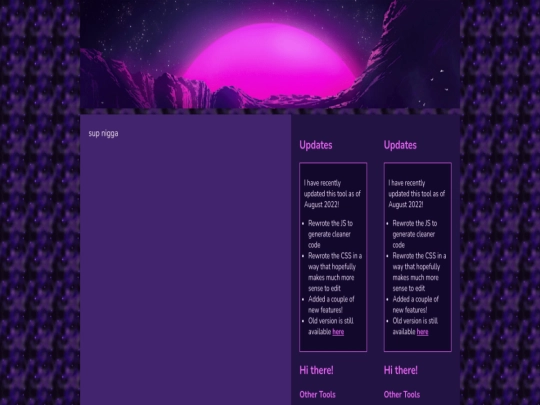
Task: Click the left column 'Hi there!' heading
Action: 316,370
